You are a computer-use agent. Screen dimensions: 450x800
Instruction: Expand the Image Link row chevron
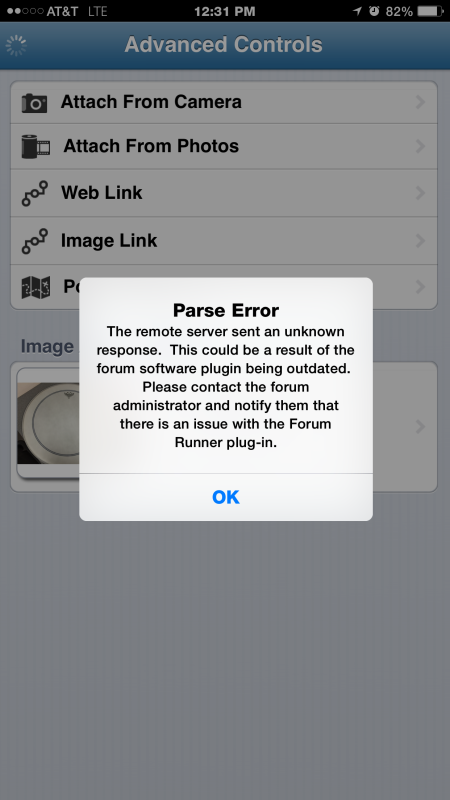pos(420,240)
